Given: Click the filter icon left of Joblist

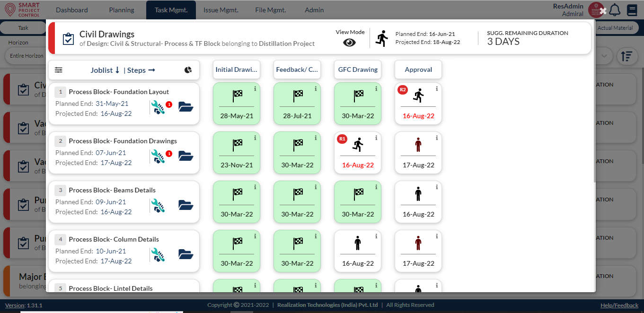Looking at the screenshot, I should [x=58, y=70].
